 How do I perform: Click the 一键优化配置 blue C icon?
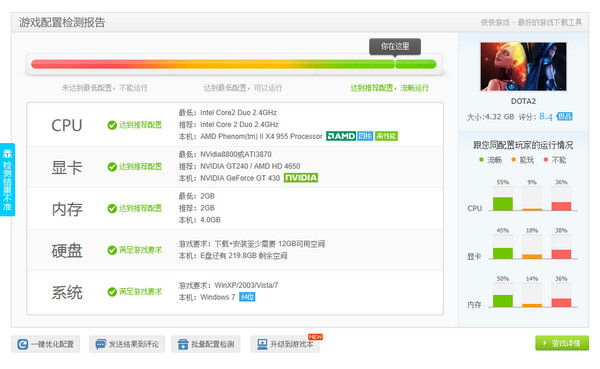pos(23,344)
